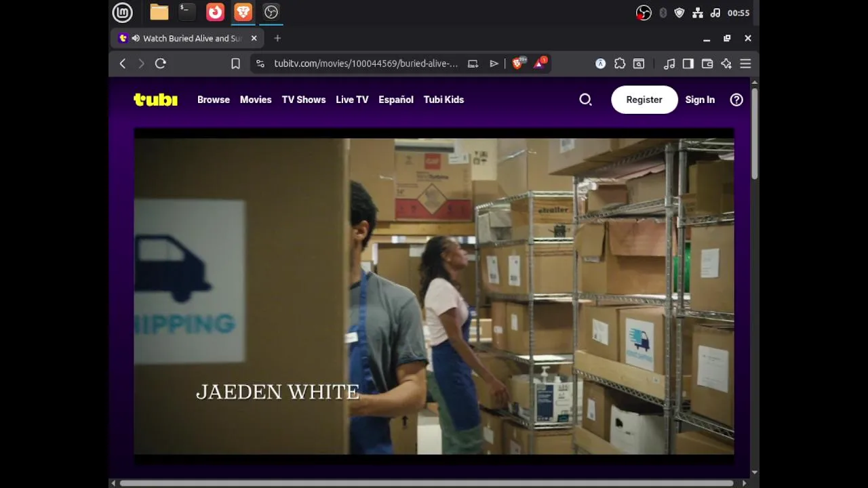Close the Watch Buried Alive tab
868x488 pixels.
[x=254, y=39]
